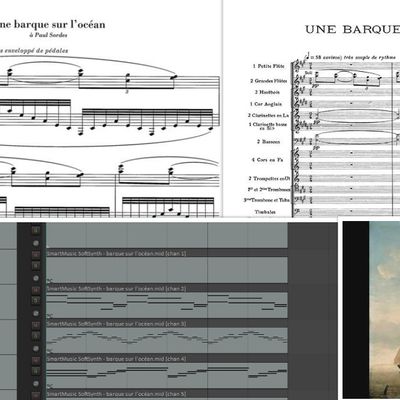Click the '1 Petite Flûte' instrument label
The height and width of the screenshot is (400, 400).
click(x=269, y=66)
